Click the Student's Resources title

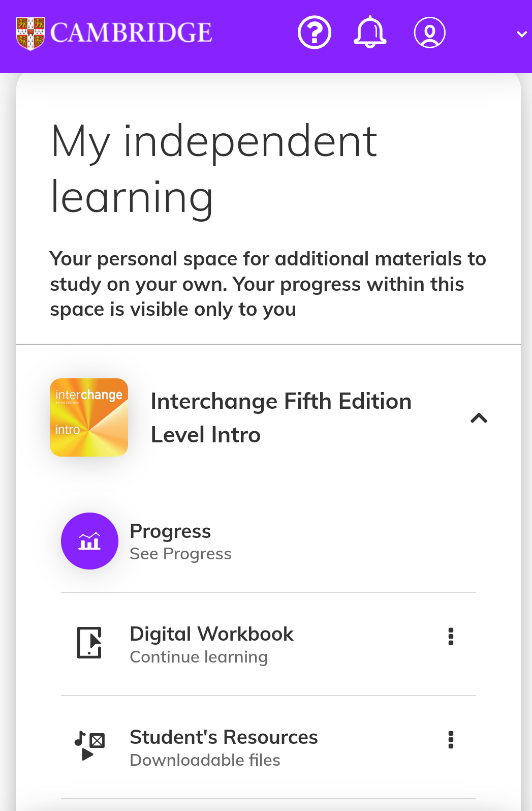pos(224,737)
